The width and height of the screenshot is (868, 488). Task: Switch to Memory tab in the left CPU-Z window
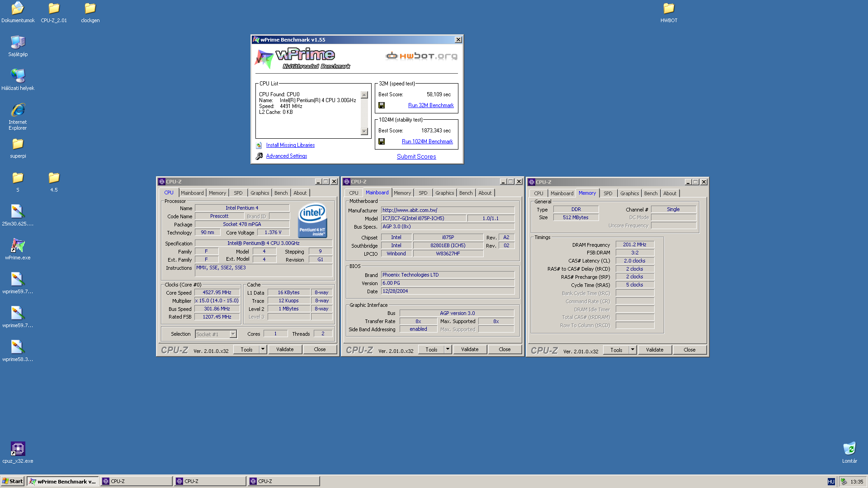tap(217, 193)
